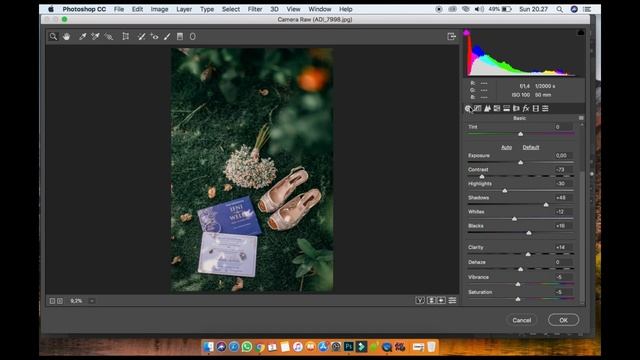Open the Tone Curve panel tab
The image size is (640, 360).
(x=478, y=108)
